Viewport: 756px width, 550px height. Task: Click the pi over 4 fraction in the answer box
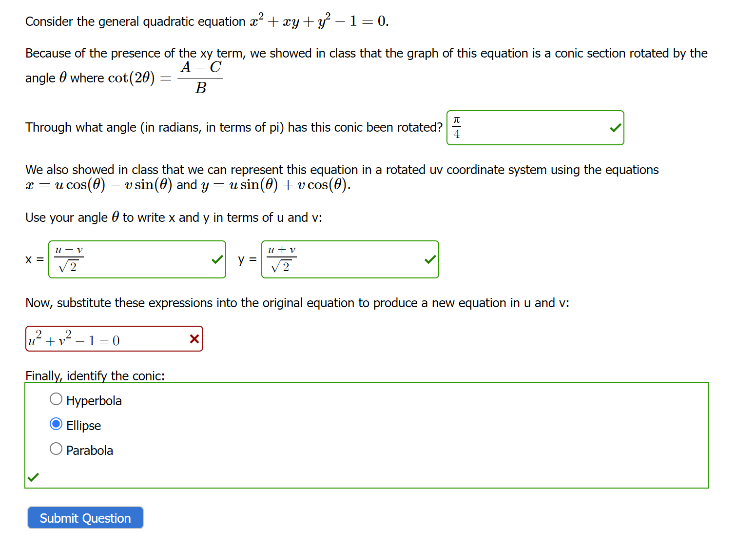(x=457, y=127)
